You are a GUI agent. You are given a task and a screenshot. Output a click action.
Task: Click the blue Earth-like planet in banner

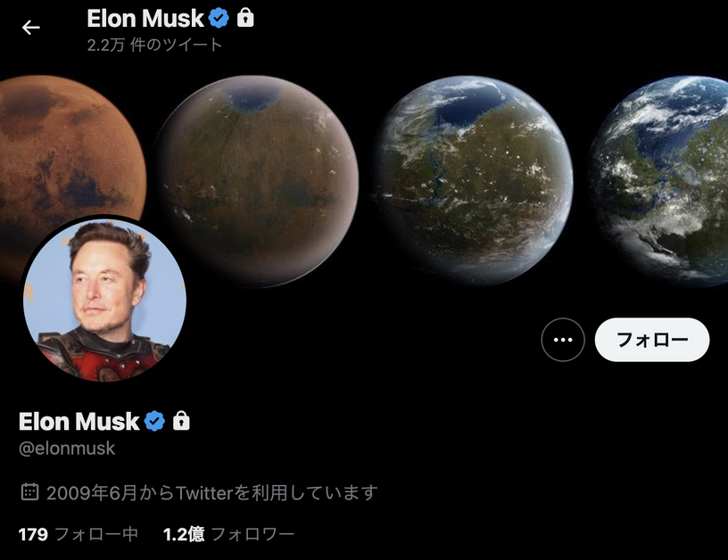(660, 181)
